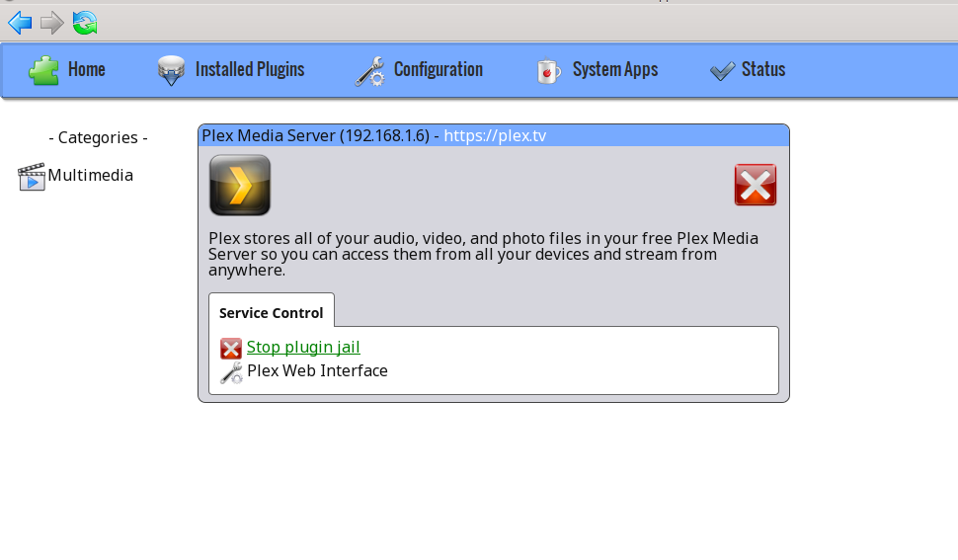
Task: Open the https://plex.tv link
Action: (495, 135)
